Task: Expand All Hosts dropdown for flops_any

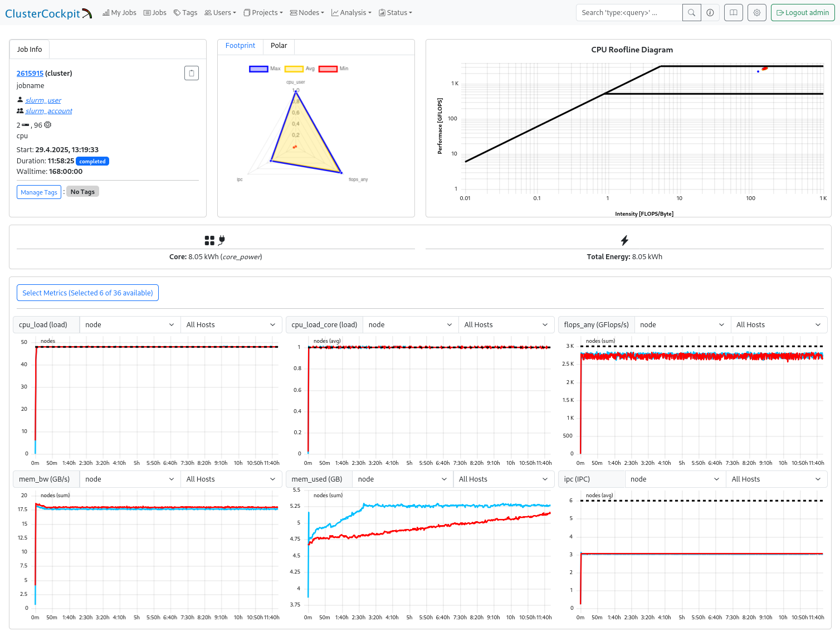Action: point(778,324)
